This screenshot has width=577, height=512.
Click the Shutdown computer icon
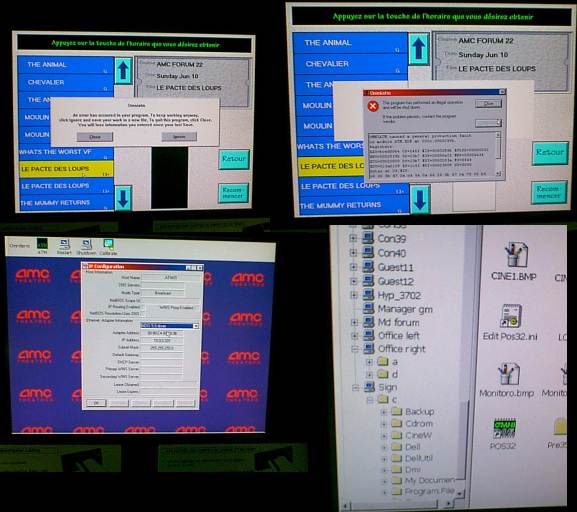click(x=86, y=246)
